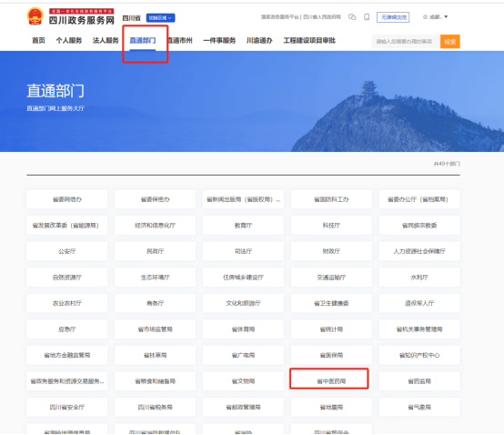Open 省医保局 department
Image resolution: width=504 pixels, height=435 pixels.
click(x=331, y=355)
